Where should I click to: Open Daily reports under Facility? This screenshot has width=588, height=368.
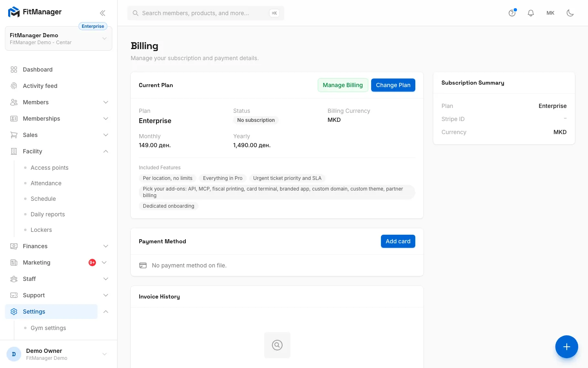tap(48, 214)
